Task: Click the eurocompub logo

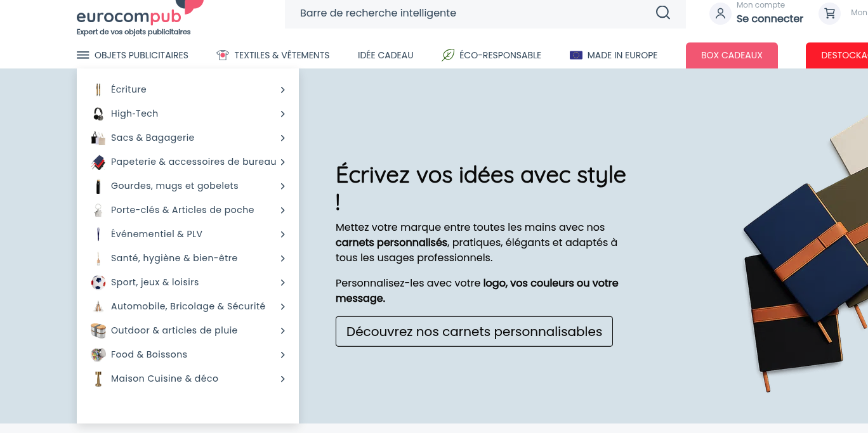Action: click(x=140, y=17)
